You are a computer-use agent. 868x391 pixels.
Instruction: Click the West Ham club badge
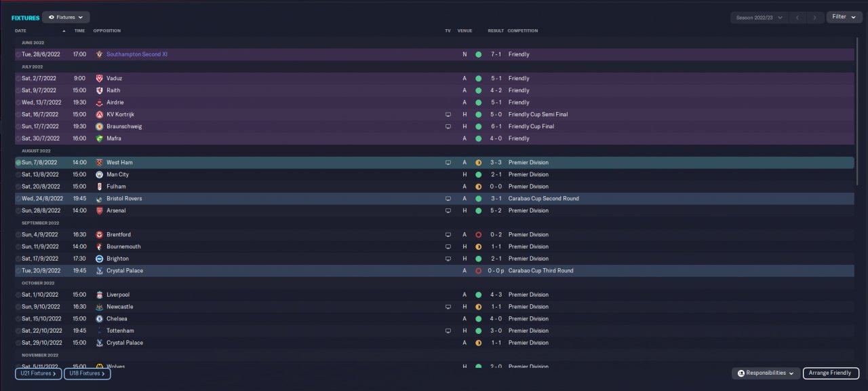pos(99,163)
